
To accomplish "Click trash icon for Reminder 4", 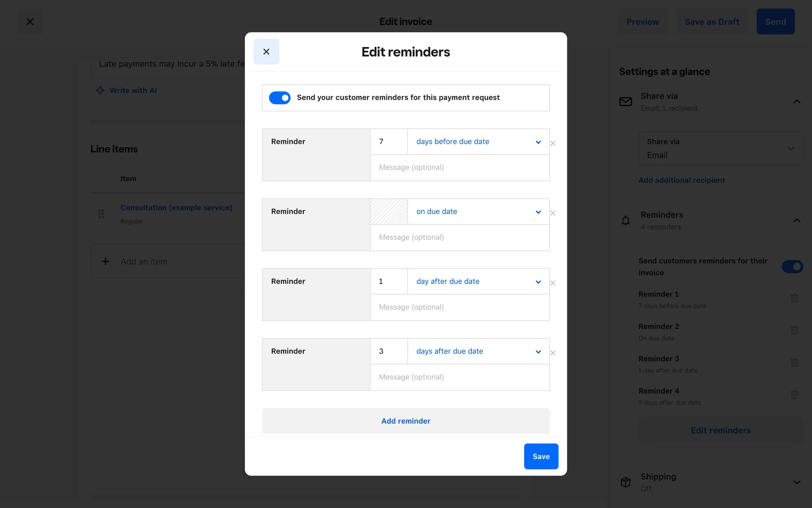I will click(794, 395).
